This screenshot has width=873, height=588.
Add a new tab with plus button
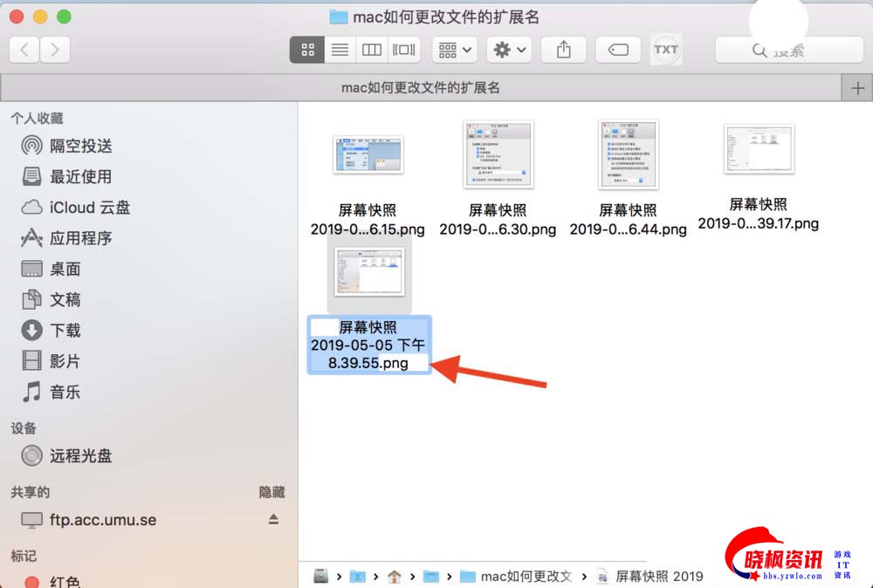tap(857, 88)
